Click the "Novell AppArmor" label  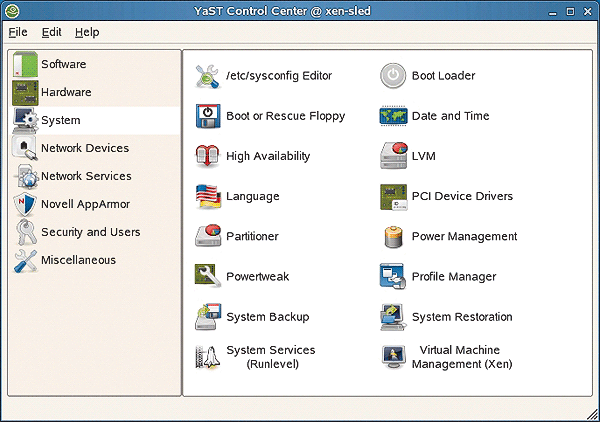pyautogui.click(x=85, y=204)
